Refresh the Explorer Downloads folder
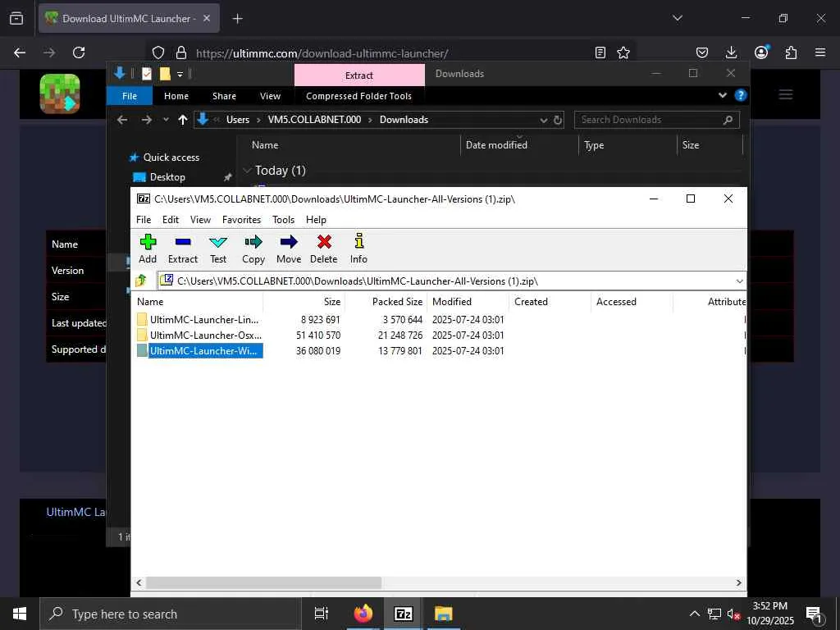840x630 pixels. tap(558, 120)
